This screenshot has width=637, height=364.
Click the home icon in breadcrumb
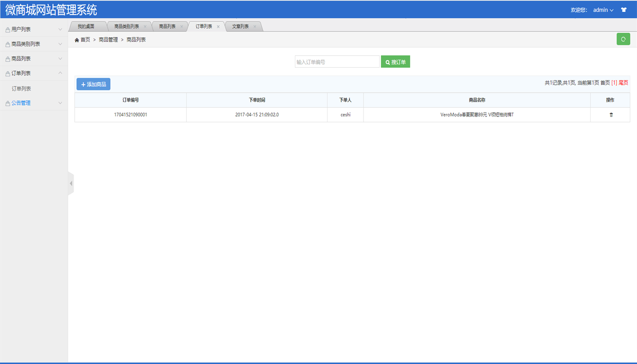(x=77, y=40)
